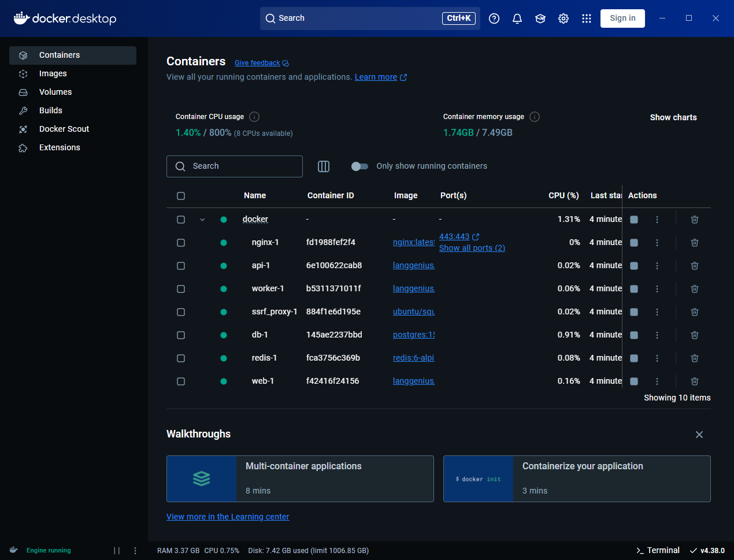Stop the db-1 container
The image size is (734, 560).
click(x=634, y=335)
